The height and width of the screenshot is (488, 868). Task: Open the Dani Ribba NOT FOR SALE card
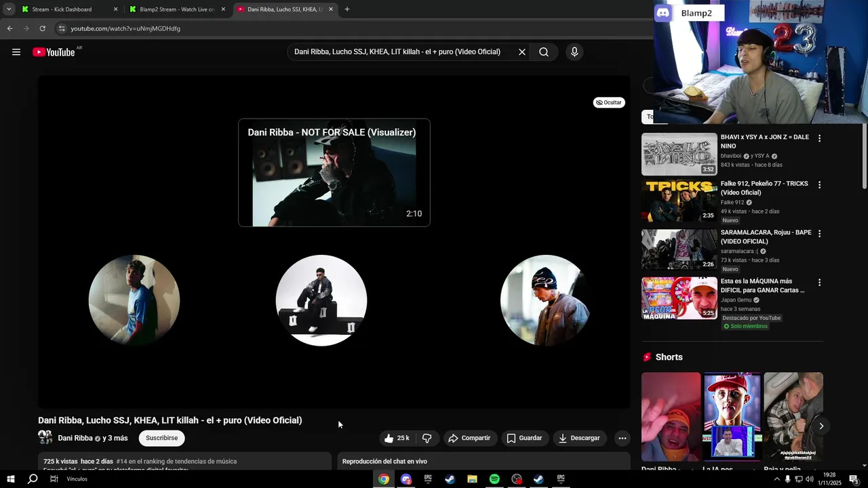pos(334,173)
